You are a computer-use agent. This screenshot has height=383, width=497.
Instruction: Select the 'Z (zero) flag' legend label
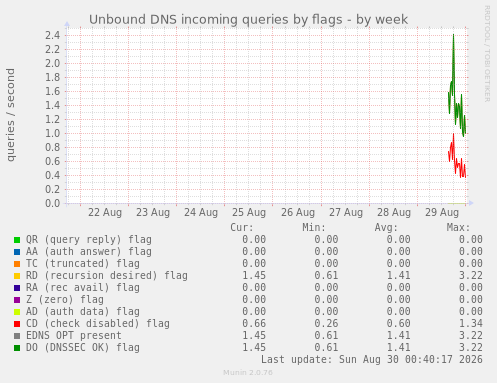[x=65, y=300]
